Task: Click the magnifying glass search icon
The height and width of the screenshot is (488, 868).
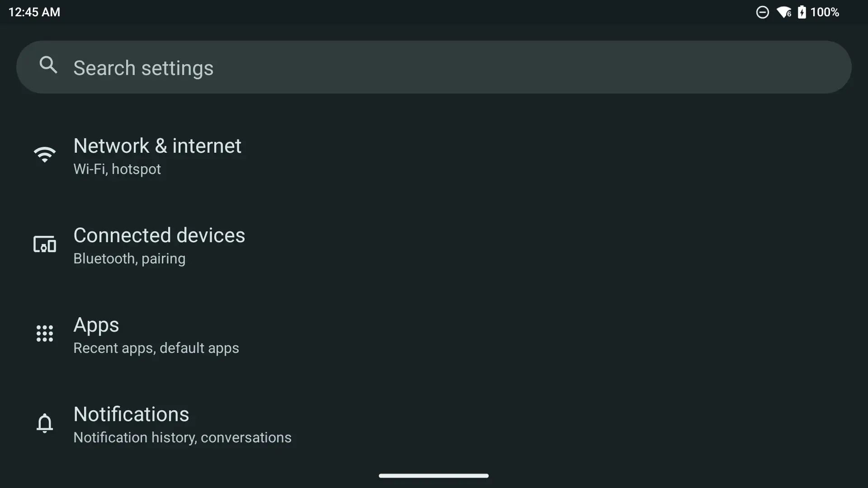Action: [x=48, y=65]
